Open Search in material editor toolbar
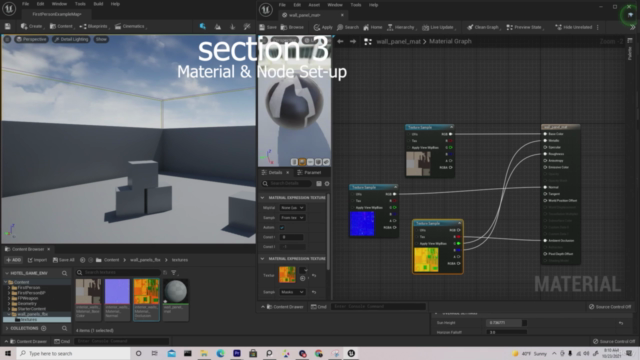The height and width of the screenshot is (360, 640). point(348,27)
